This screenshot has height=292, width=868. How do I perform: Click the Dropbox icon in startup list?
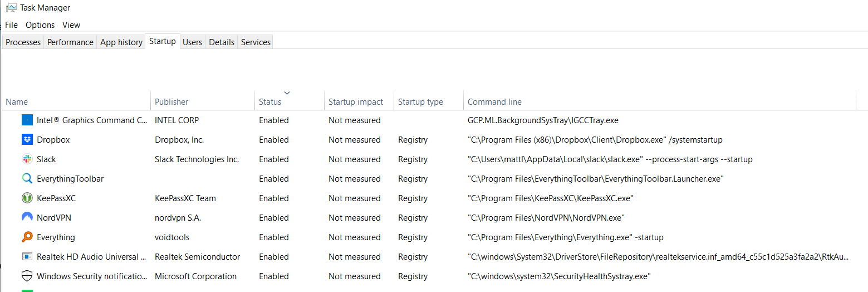(27, 139)
